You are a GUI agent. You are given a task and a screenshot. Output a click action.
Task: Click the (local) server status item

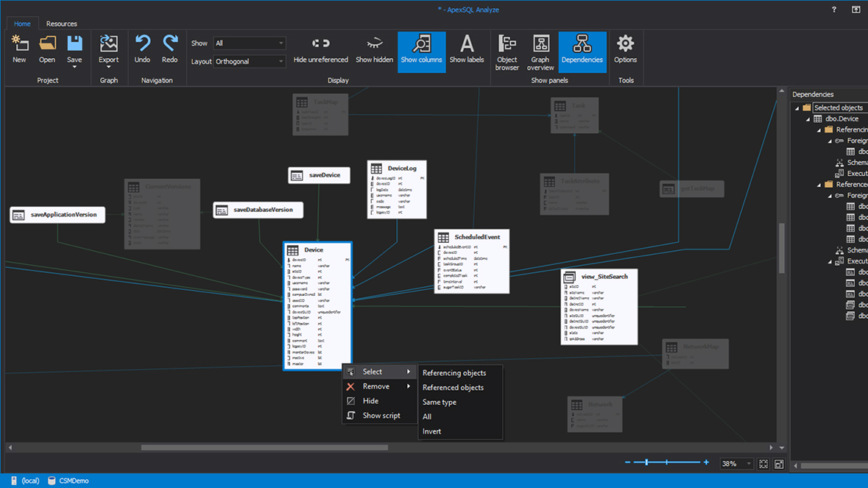(26, 481)
